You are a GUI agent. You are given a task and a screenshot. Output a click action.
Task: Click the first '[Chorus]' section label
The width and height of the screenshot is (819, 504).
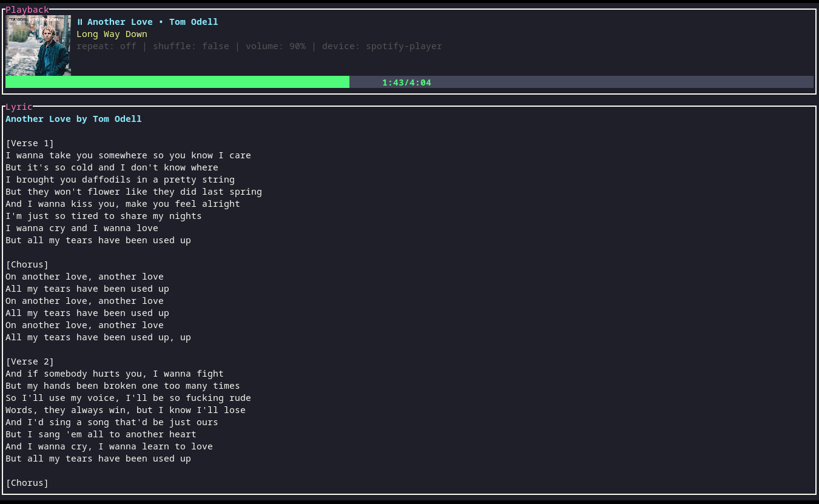(27, 264)
